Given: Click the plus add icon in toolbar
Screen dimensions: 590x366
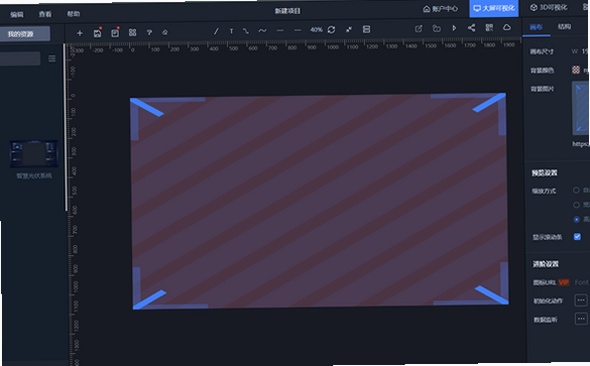Looking at the screenshot, I should pyautogui.click(x=79, y=33).
